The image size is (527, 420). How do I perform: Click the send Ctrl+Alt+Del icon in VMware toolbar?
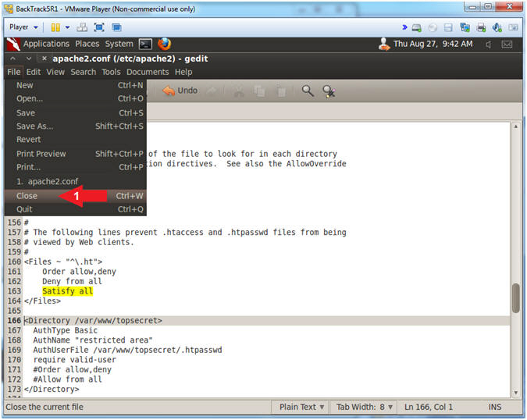tap(82, 27)
